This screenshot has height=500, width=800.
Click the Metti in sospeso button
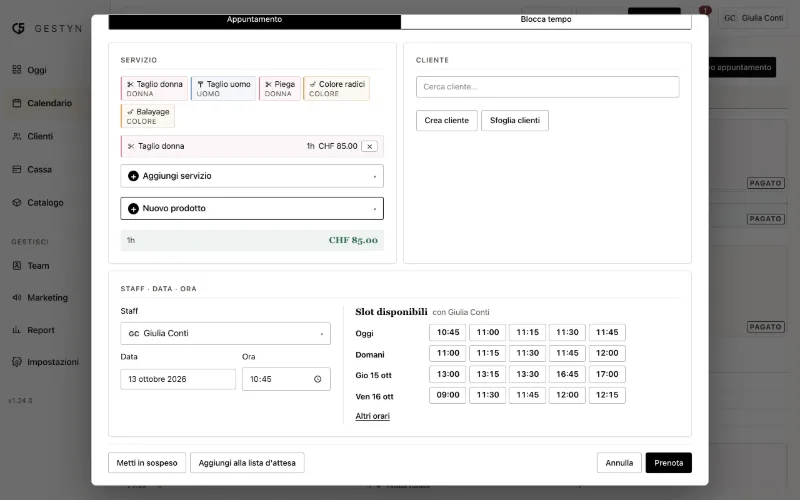click(147, 463)
